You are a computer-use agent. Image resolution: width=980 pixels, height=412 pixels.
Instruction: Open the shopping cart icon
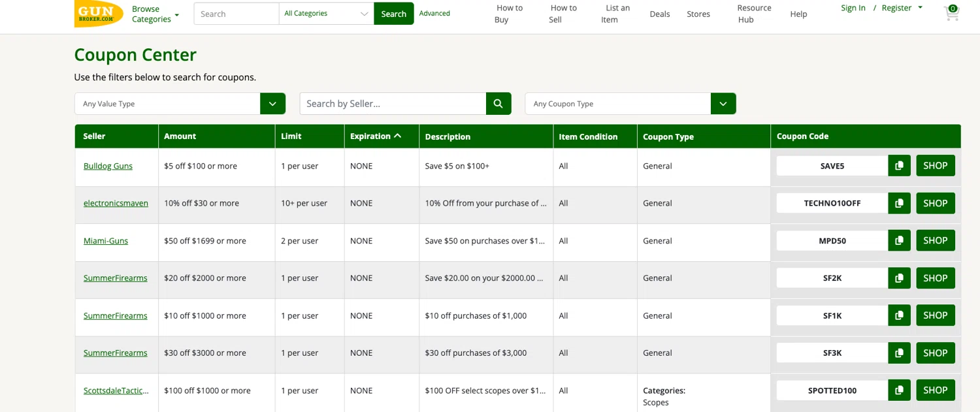(952, 13)
